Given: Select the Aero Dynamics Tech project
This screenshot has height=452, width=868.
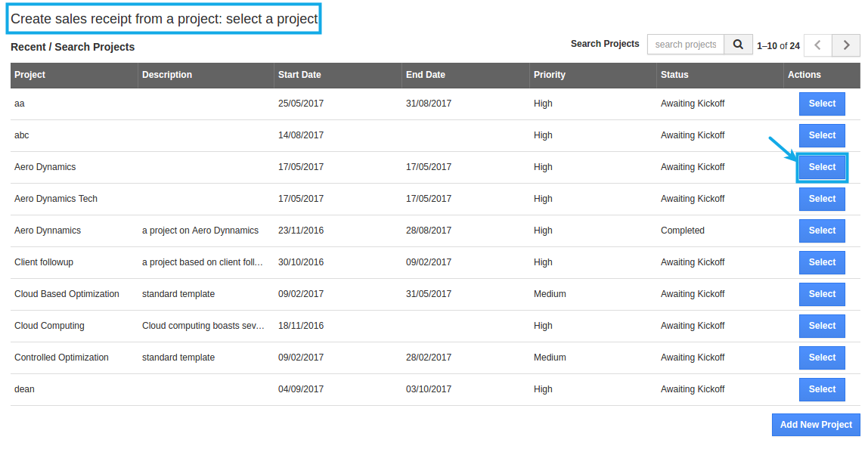Looking at the screenshot, I should click(x=822, y=199).
